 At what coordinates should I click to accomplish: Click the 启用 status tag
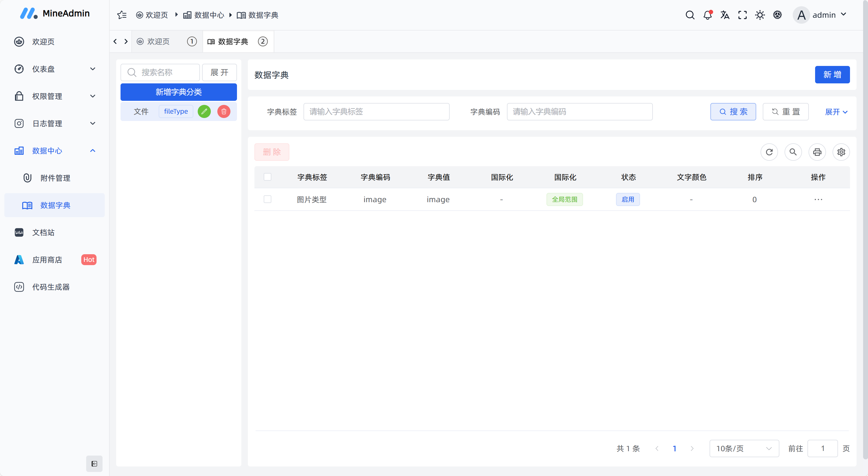pyautogui.click(x=628, y=199)
